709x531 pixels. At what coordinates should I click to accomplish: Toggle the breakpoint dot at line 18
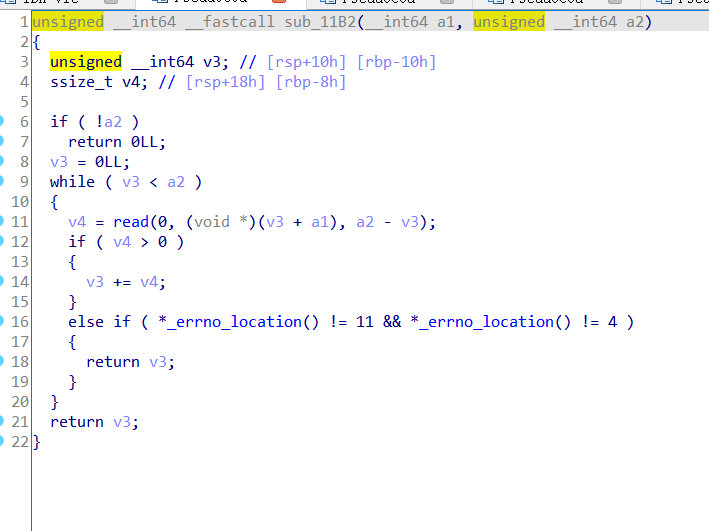click(2, 361)
